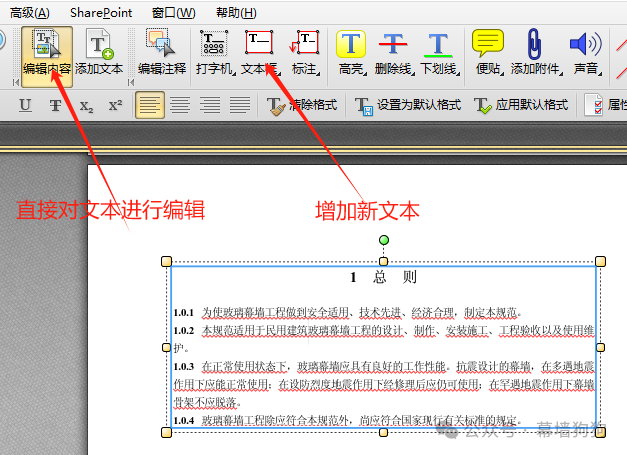Click the green rotation handle above text box

coord(383,240)
